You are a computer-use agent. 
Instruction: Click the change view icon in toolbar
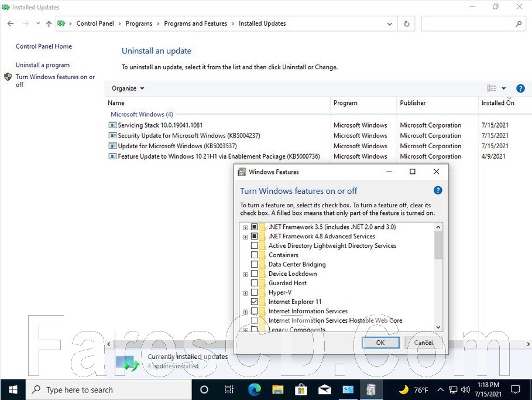[491, 88]
